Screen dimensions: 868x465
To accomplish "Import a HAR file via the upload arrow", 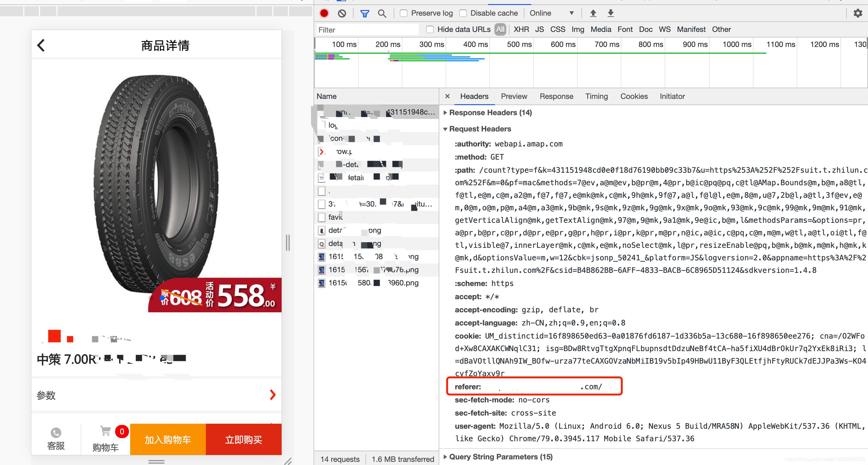I will coord(593,13).
